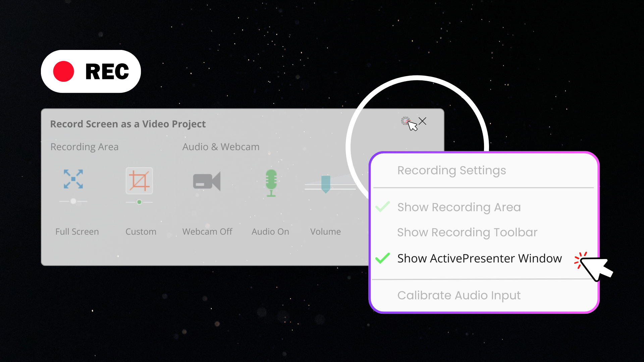Click the REC badge
This screenshot has height=362, width=644.
pyautogui.click(x=91, y=71)
